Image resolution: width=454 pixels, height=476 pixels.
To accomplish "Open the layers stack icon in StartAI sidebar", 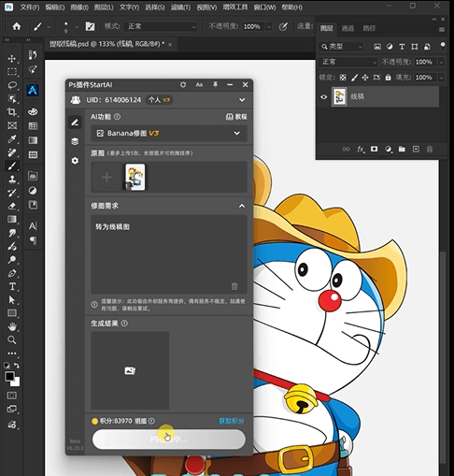I will coord(75,141).
